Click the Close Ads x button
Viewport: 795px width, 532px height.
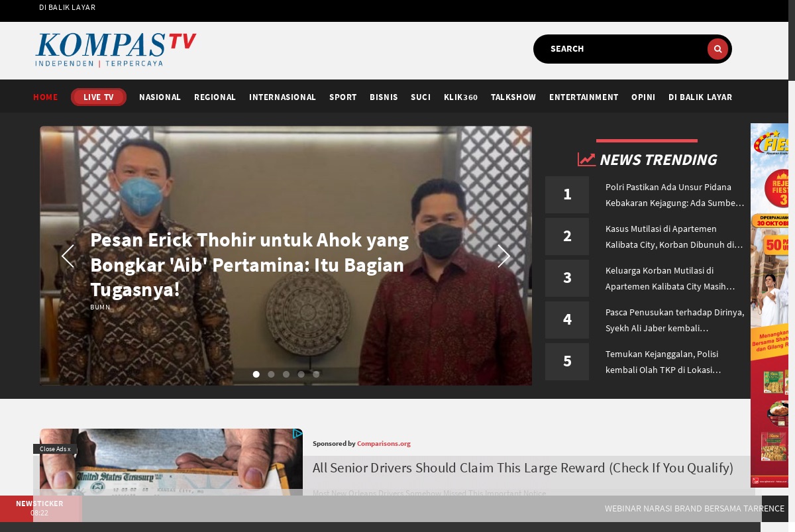click(55, 449)
